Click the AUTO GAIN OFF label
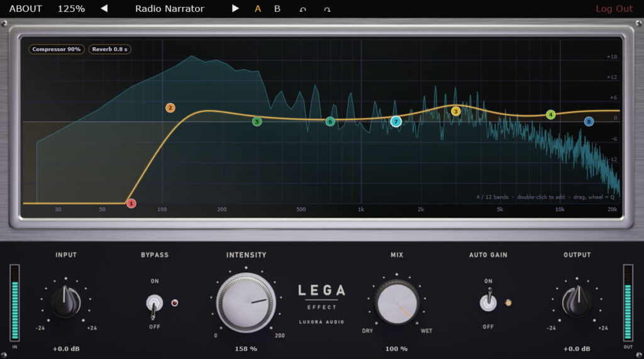Viewport: 644px width, 359px height. (x=488, y=327)
